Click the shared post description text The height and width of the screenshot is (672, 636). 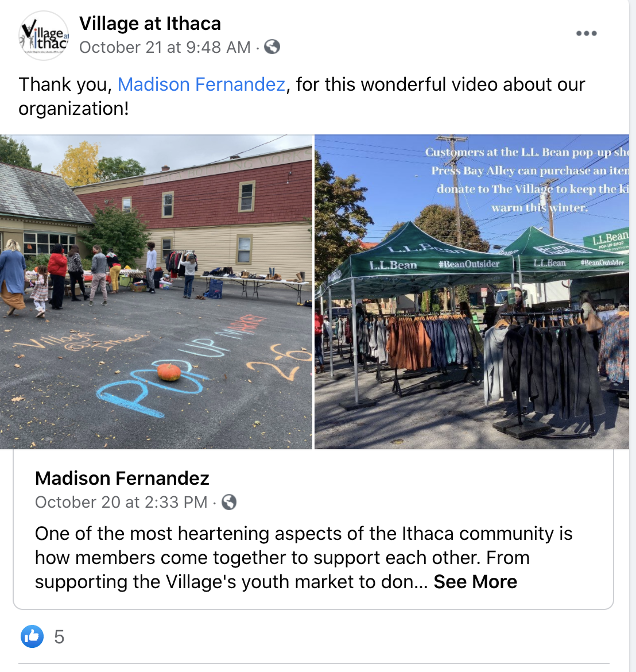[304, 558]
